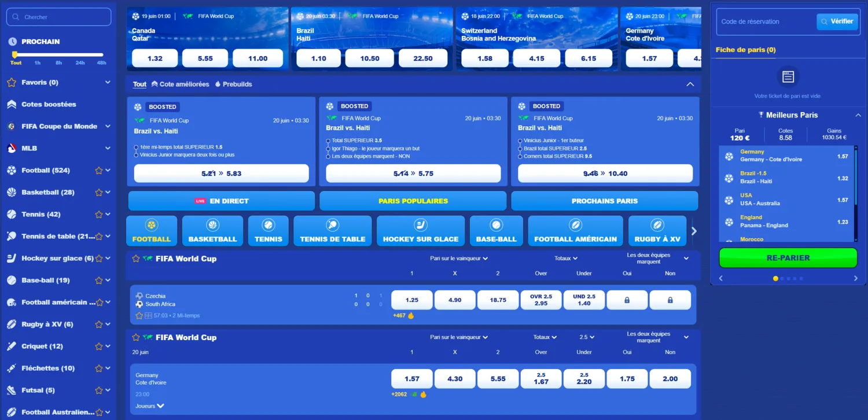Open the PARIS POPULAIRES tab
This screenshot has width=868, height=420.
point(413,201)
